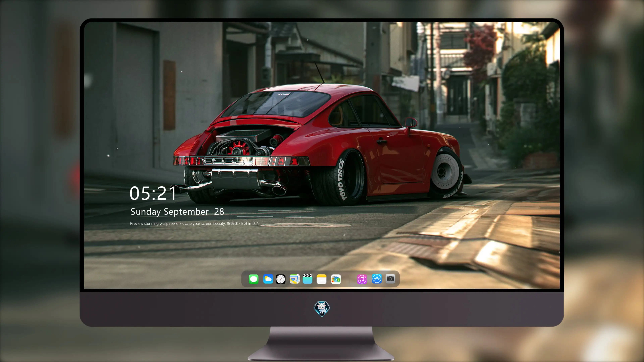Click the Sunday September 28 date text
This screenshot has height=362, width=644.
[x=177, y=212]
